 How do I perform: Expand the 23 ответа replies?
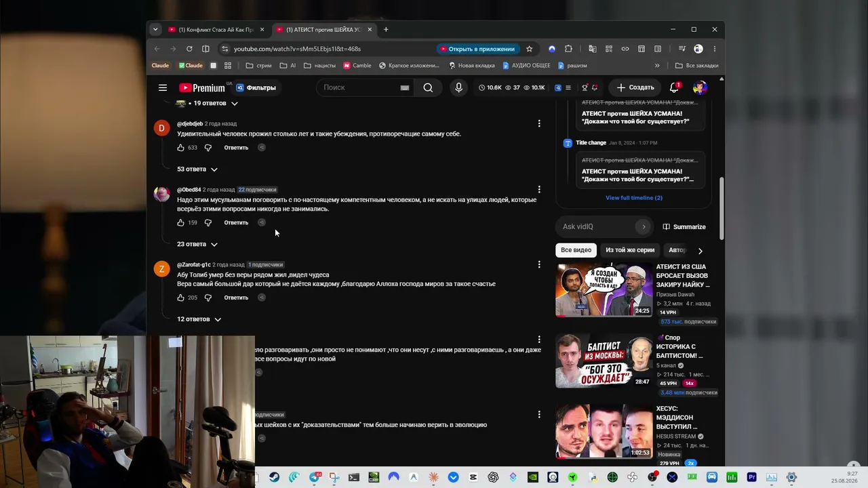pyautogui.click(x=197, y=244)
